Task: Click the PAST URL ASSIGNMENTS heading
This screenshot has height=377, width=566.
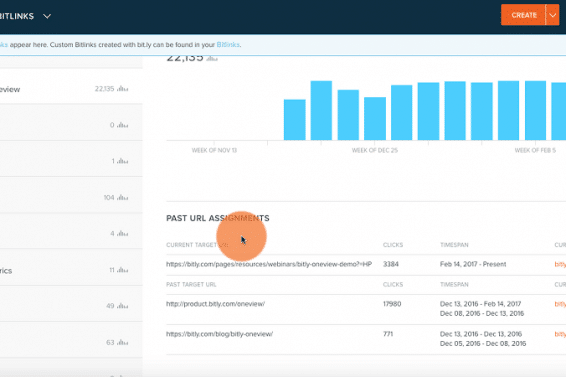Action: click(218, 218)
